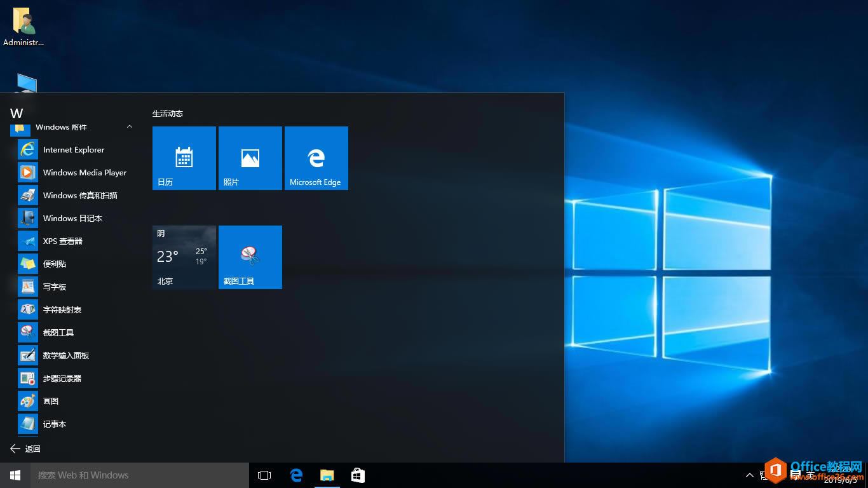Open Windows 传真和扫描 icon
This screenshot has width=868, height=488.
click(x=28, y=196)
